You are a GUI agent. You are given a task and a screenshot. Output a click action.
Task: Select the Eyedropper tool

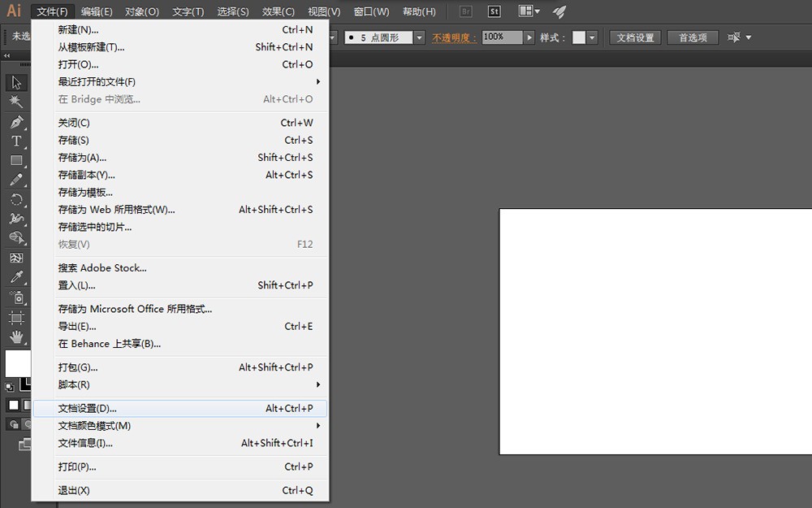[x=16, y=278]
